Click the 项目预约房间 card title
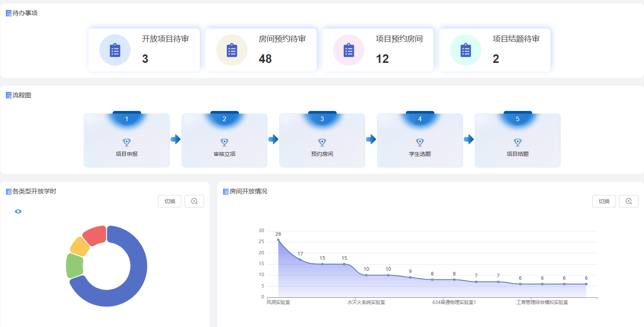The width and height of the screenshot is (644, 327). pyautogui.click(x=399, y=39)
